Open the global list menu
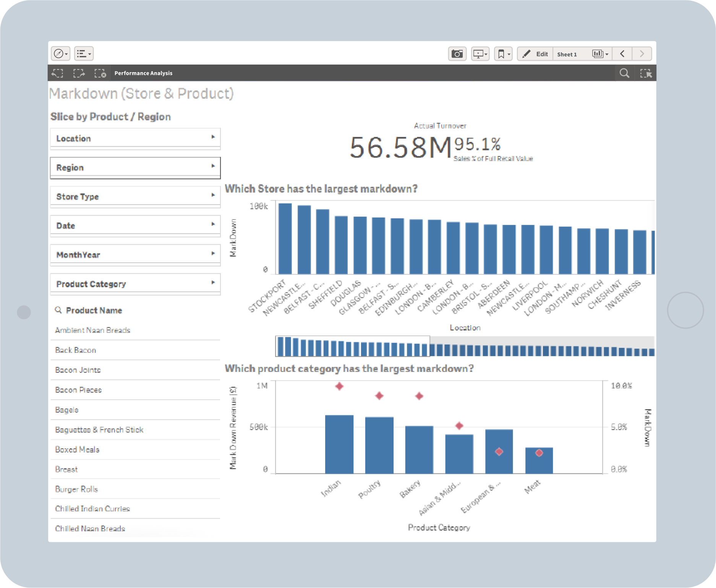 tap(84, 54)
